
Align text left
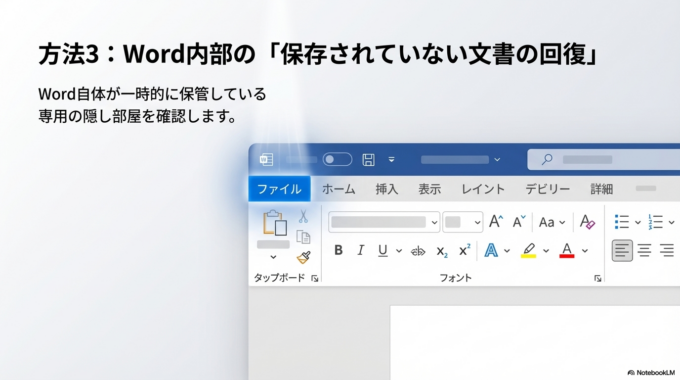[x=622, y=251]
